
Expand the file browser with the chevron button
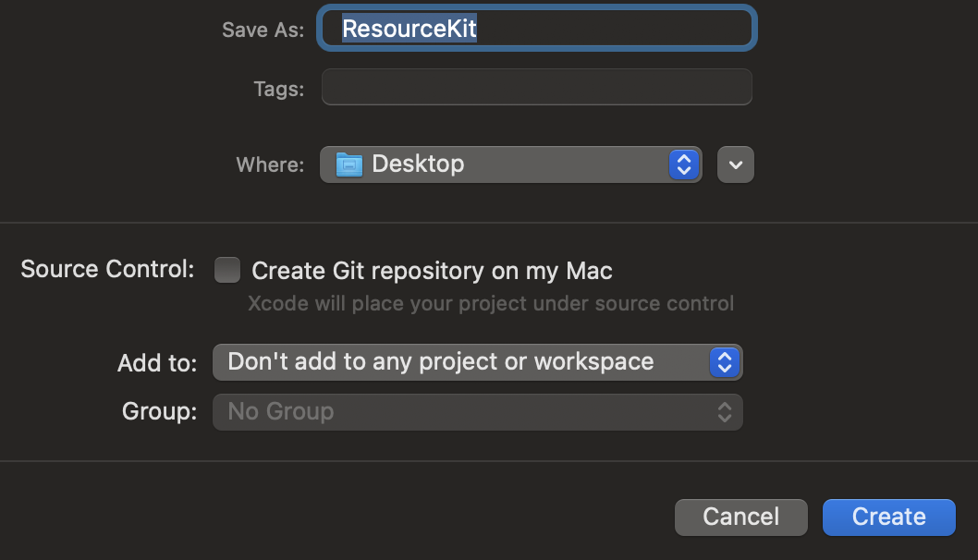coord(736,164)
